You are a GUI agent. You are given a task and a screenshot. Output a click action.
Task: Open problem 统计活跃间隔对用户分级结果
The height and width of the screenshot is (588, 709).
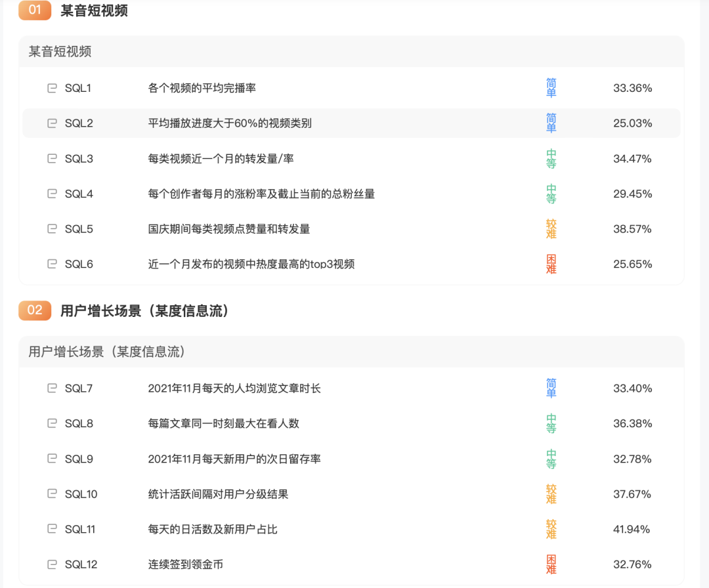click(218, 494)
